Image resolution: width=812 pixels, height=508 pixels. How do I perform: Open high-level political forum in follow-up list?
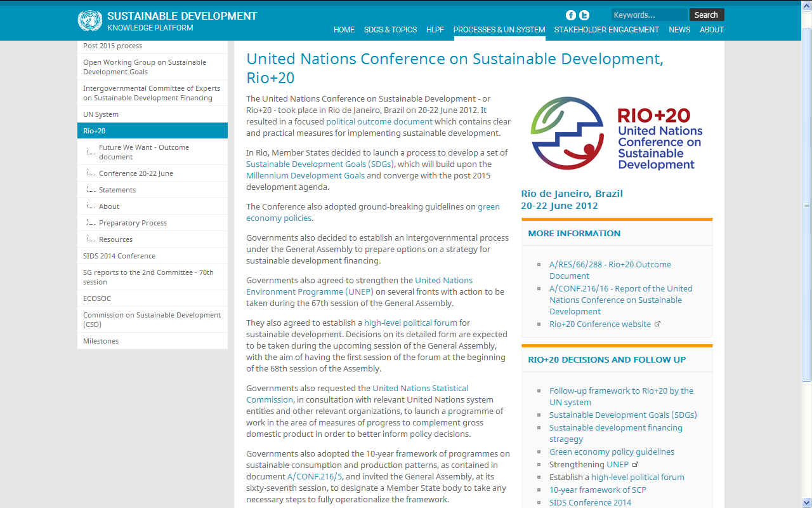638,477
